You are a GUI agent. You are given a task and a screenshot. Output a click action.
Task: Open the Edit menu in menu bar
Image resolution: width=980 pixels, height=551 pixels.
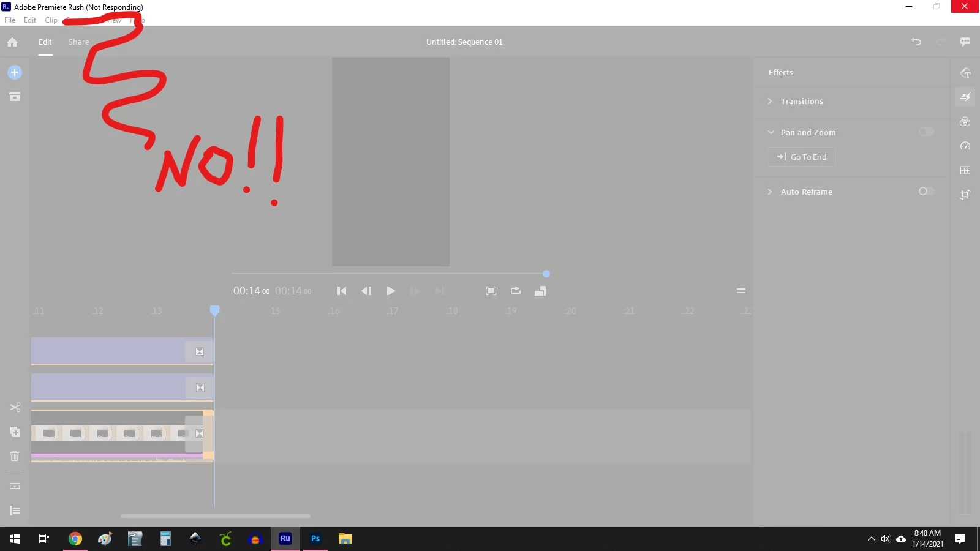tap(30, 20)
